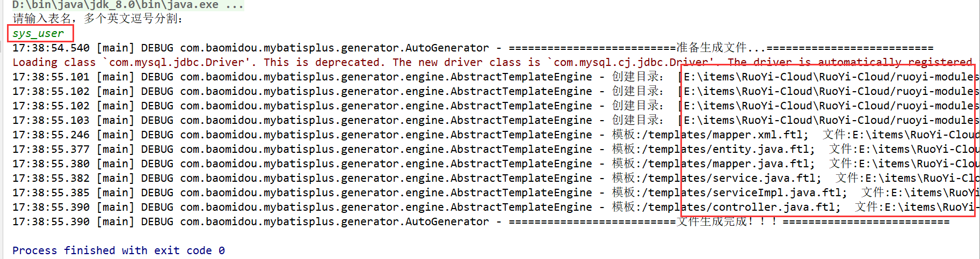Click the Chinese table name prompt line

pyautogui.click(x=98, y=19)
